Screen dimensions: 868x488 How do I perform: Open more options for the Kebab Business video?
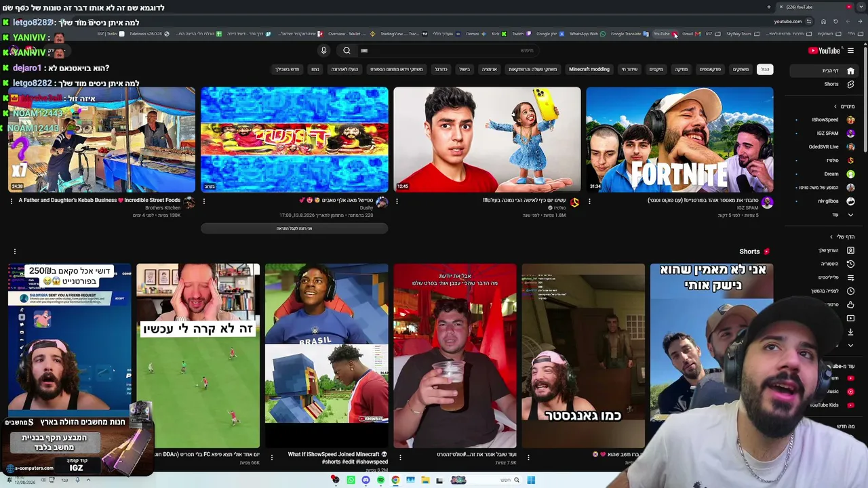(x=12, y=201)
